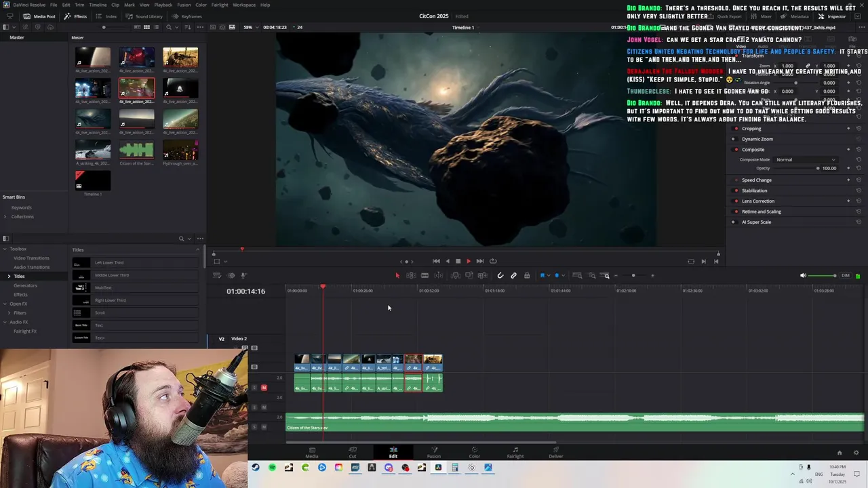Open the Fairlight menu
The width and height of the screenshot is (868, 488).
point(220,5)
